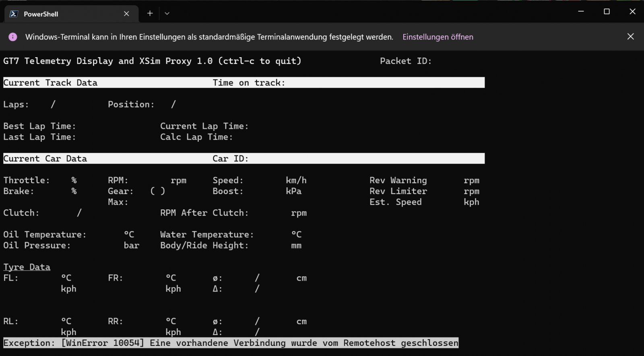This screenshot has width=644, height=356.
Task: Minimize the terminal window
Action: click(x=581, y=11)
